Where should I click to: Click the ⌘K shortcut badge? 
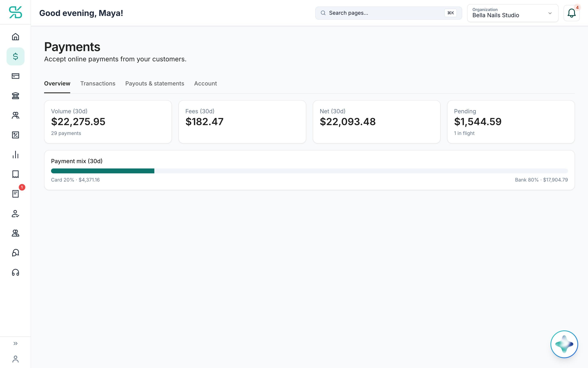450,13
